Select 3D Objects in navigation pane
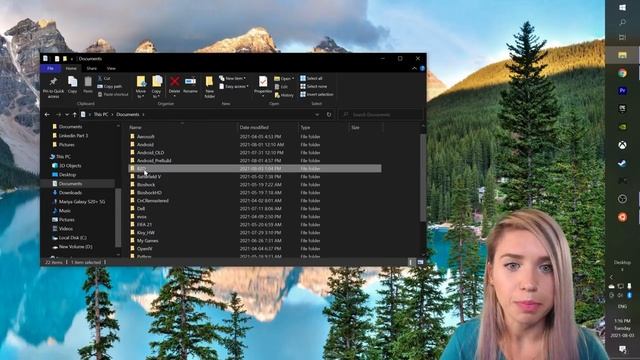 point(67,166)
